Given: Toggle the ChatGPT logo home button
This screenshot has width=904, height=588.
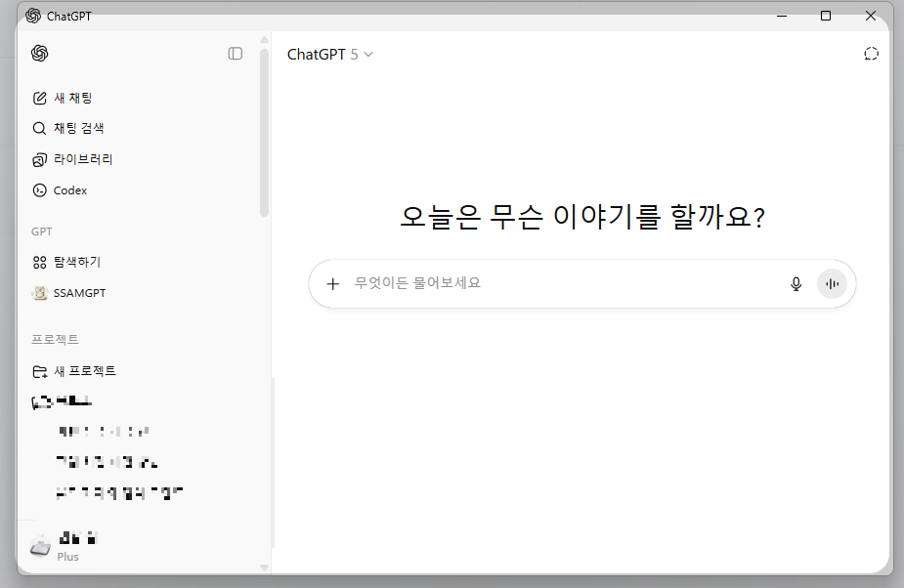Looking at the screenshot, I should 40,54.
